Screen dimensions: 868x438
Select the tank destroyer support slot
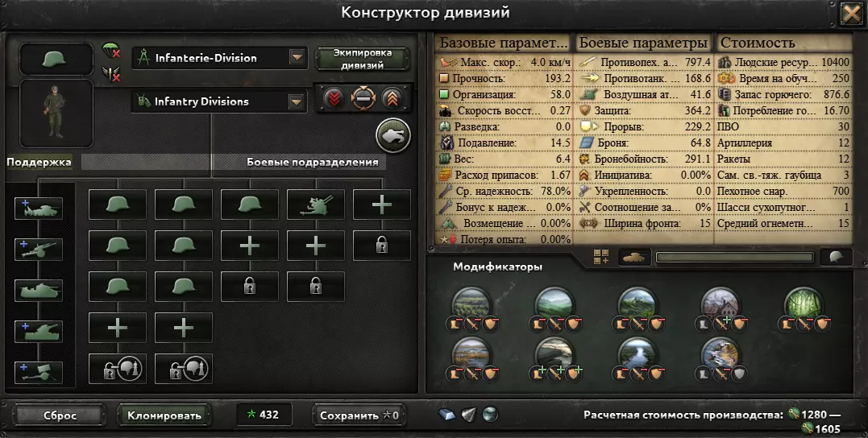(38, 291)
